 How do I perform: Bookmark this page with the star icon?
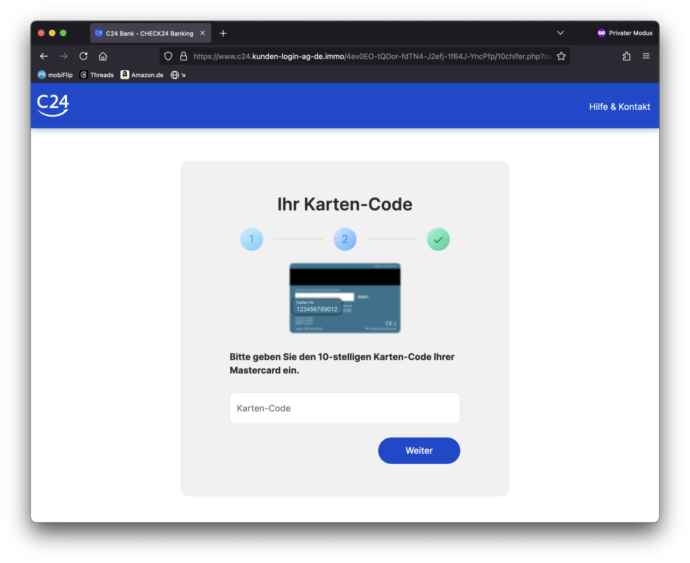pos(561,56)
